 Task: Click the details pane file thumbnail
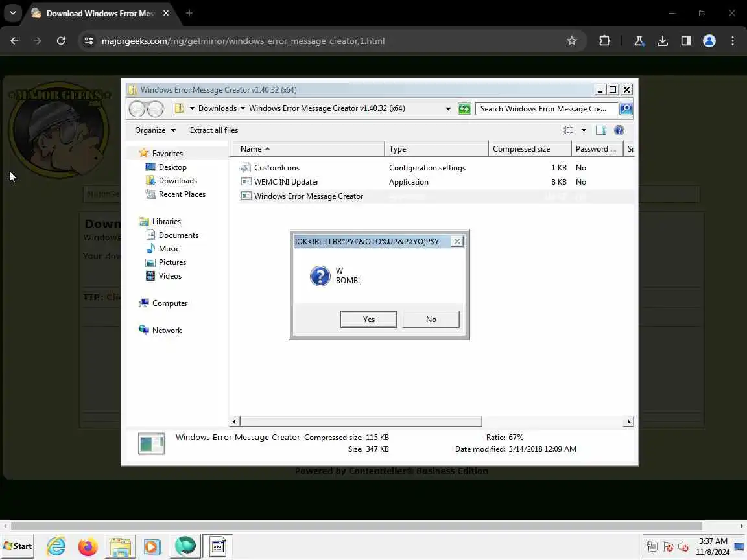click(152, 443)
